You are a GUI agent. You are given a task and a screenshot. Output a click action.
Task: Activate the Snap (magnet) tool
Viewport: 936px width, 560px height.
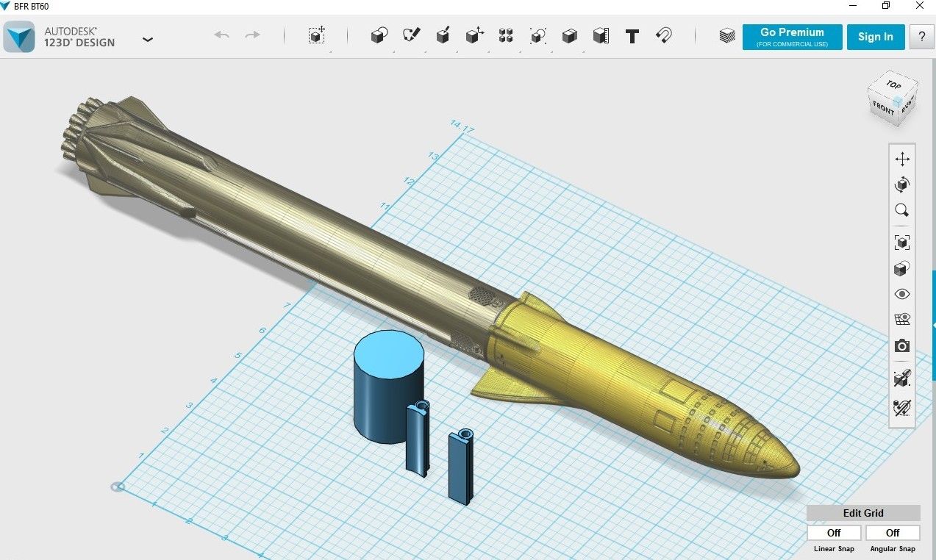[664, 35]
